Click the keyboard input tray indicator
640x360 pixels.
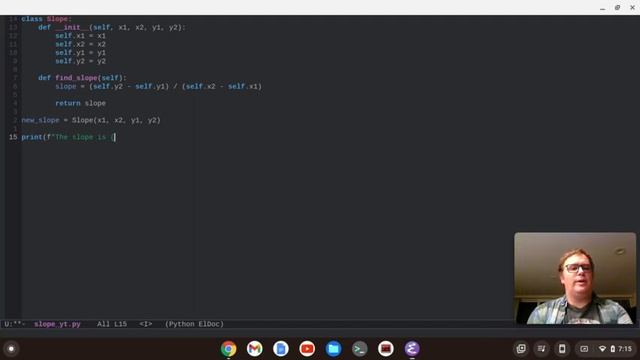pos(584,349)
